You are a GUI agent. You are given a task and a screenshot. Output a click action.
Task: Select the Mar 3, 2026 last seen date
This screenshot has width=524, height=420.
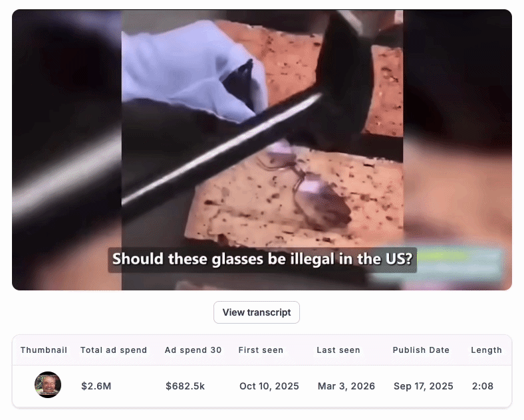(346, 386)
